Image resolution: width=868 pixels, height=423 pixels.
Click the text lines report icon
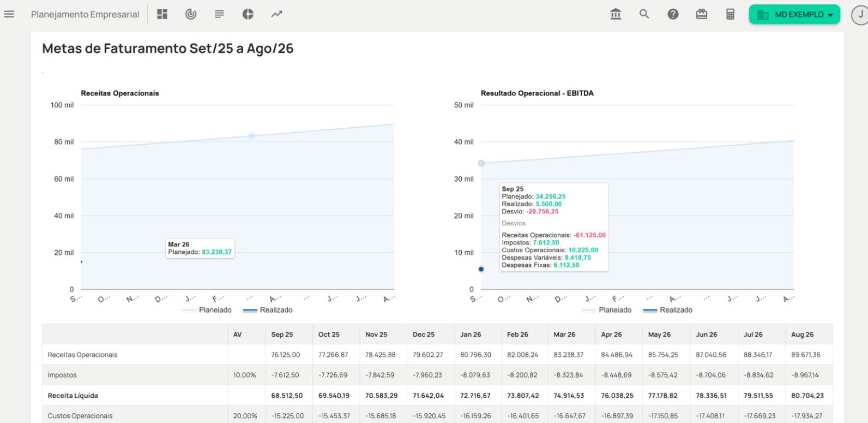click(219, 14)
